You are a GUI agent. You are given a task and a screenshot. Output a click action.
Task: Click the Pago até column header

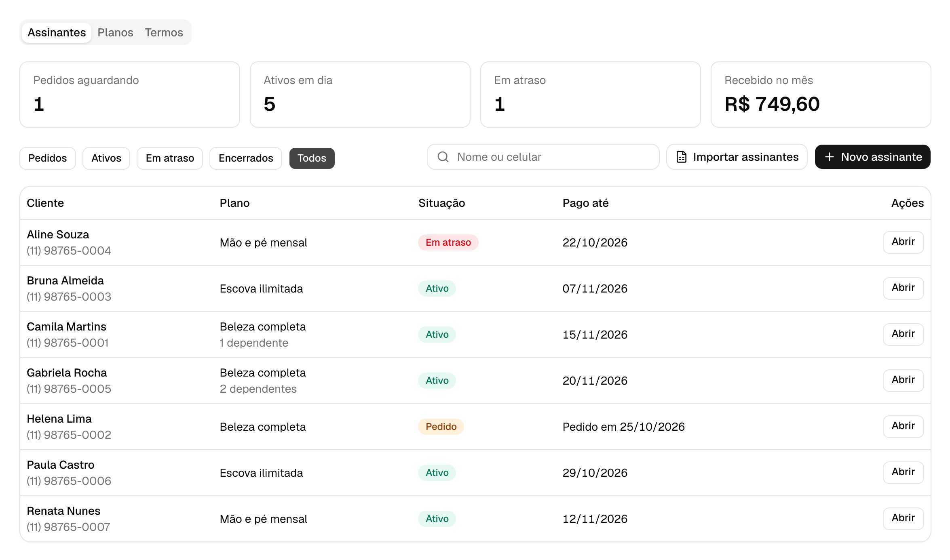[585, 203]
